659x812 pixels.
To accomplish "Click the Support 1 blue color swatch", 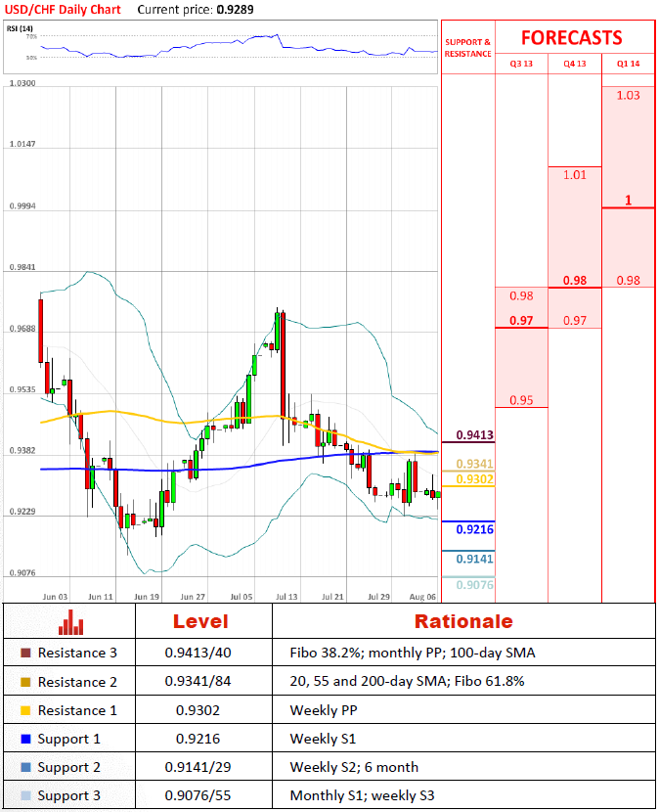I will [25, 739].
